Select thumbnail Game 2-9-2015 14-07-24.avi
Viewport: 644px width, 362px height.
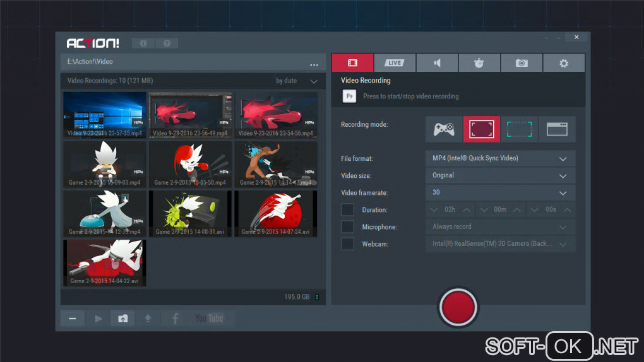(x=276, y=213)
